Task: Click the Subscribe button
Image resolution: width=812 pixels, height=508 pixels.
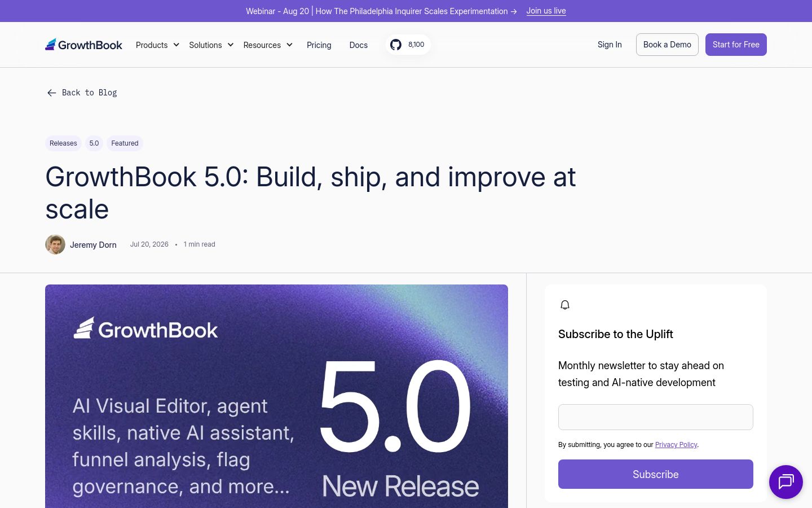Action: (x=656, y=474)
